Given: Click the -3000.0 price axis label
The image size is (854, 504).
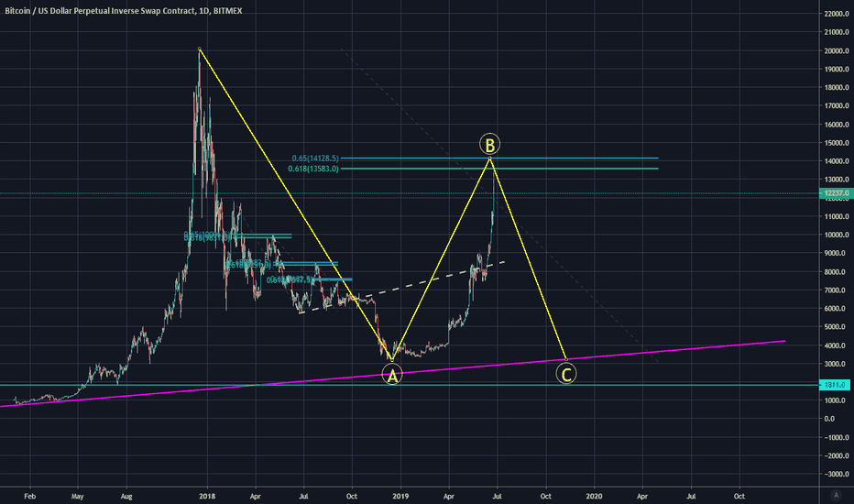Looking at the screenshot, I should [837, 474].
